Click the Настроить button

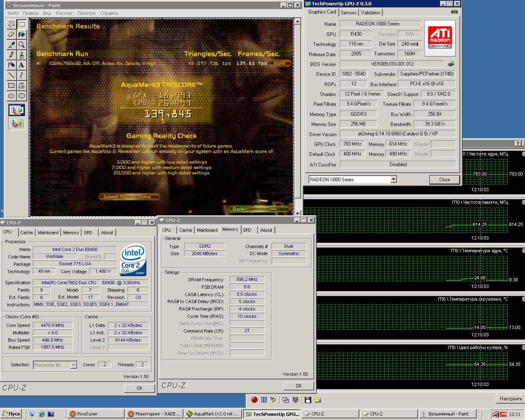point(511,399)
